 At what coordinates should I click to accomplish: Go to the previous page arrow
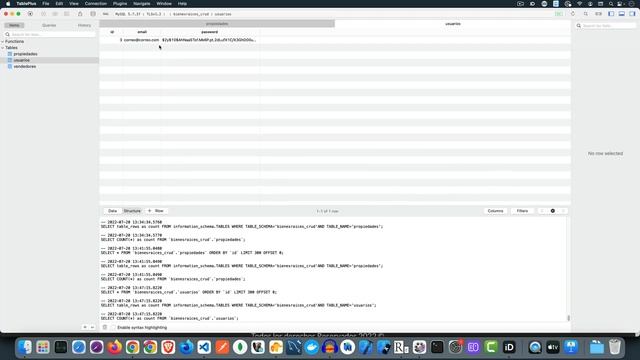coord(542,211)
